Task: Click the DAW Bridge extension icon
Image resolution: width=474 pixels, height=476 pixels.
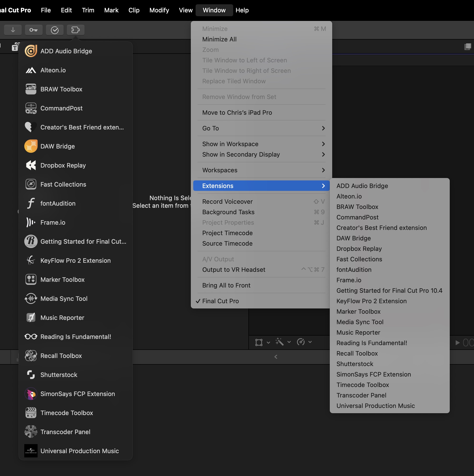Action: coord(30,146)
